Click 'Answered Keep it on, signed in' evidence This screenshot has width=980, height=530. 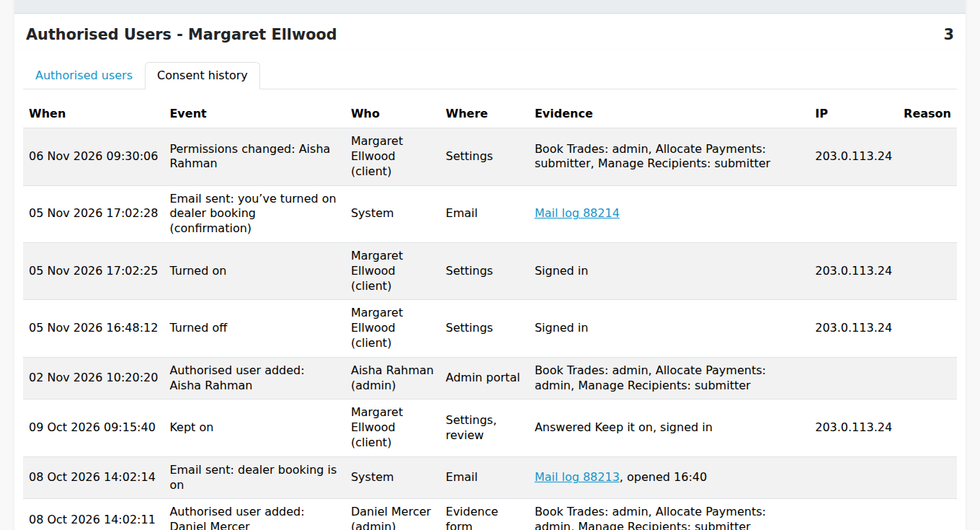(623, 428)
